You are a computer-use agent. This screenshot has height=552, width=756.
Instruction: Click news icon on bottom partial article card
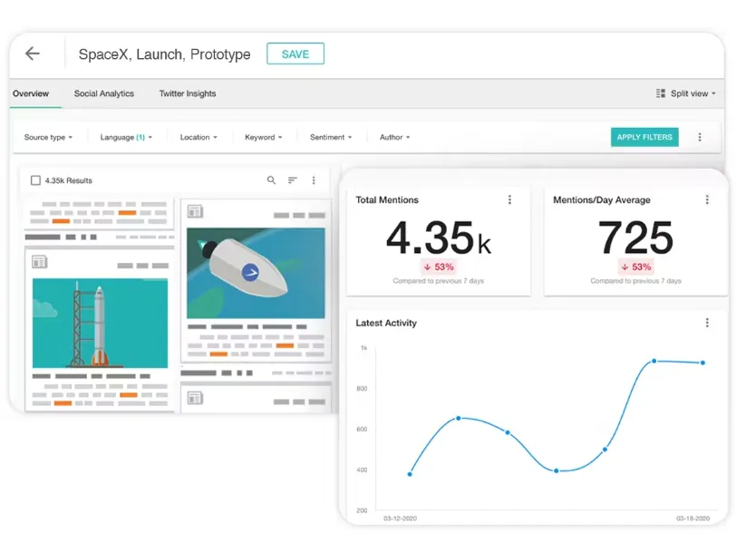point(195,398)
